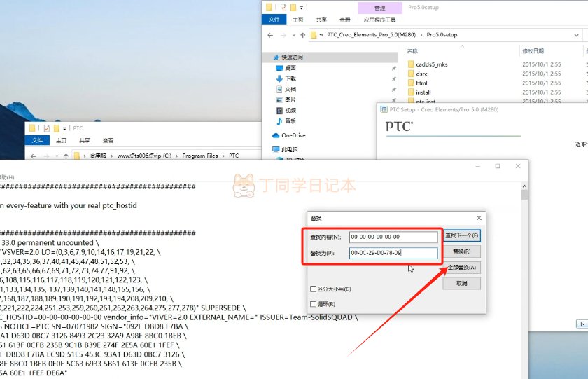Click C: drive breadcrumb in PTC window

[x=144, y=156]
